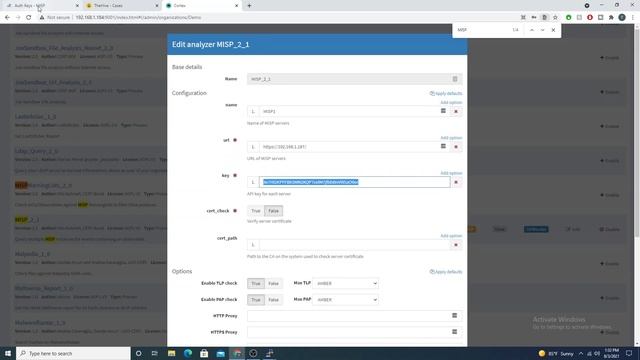Screen dimensions: 640x360
Task: Click the HTTPS Proxy field list icon
Action: (x=454, y=332)
